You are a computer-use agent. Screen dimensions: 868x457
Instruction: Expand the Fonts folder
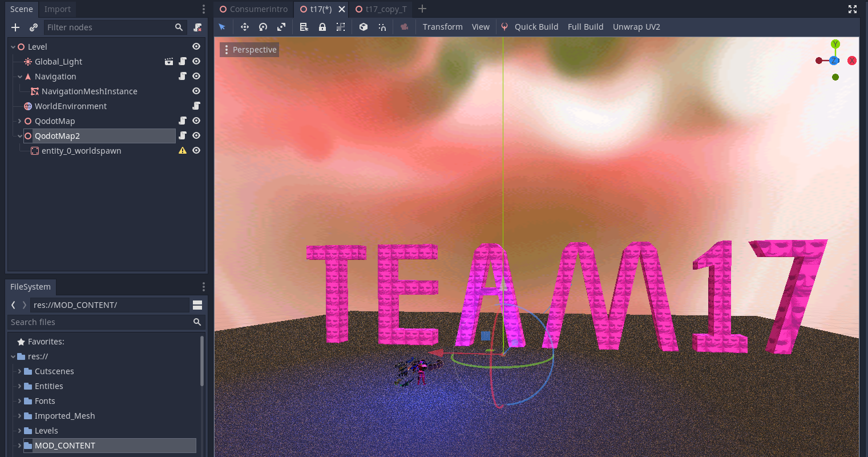pyautogui.click(x=20, y=401)
